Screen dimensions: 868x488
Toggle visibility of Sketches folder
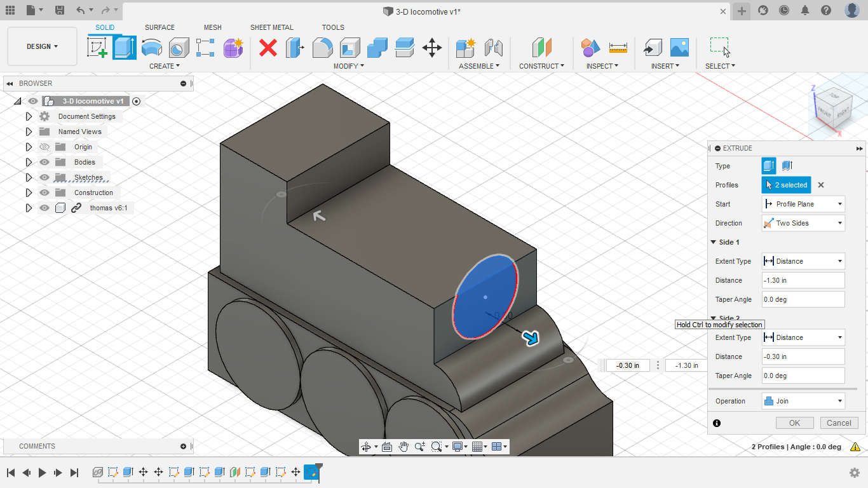44,177
